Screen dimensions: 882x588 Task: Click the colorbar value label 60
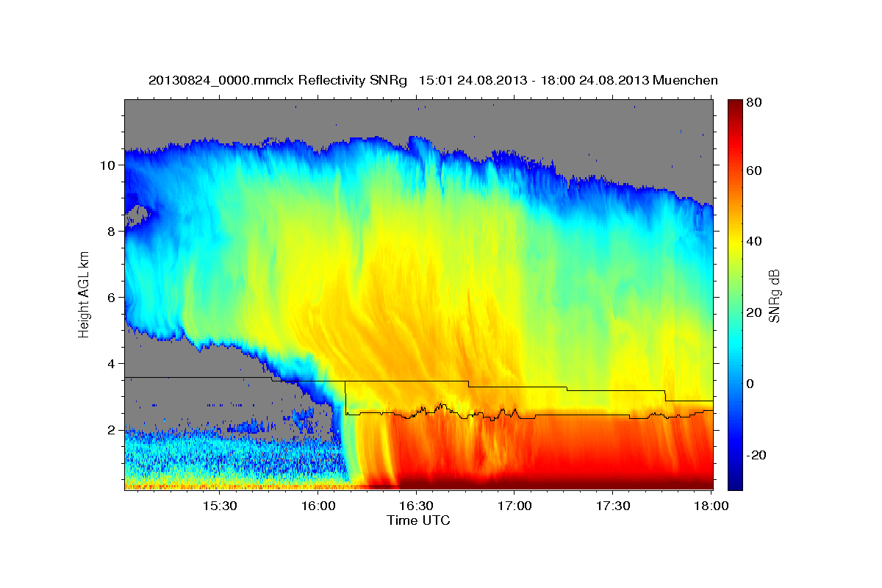[753, 171]
